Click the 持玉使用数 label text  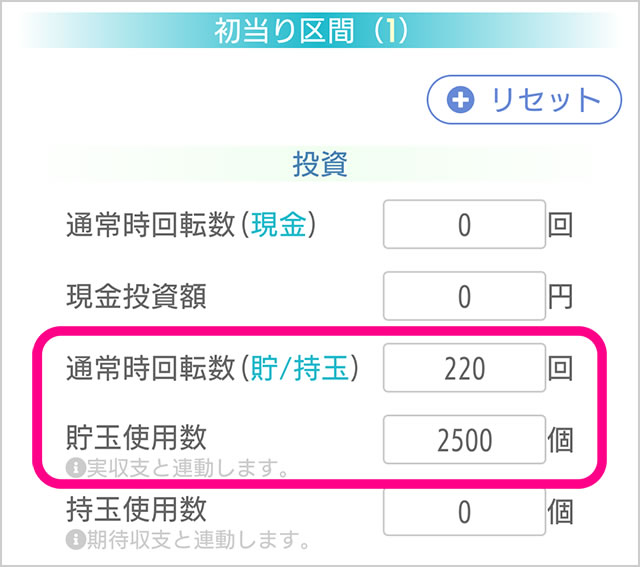[135, 510]
